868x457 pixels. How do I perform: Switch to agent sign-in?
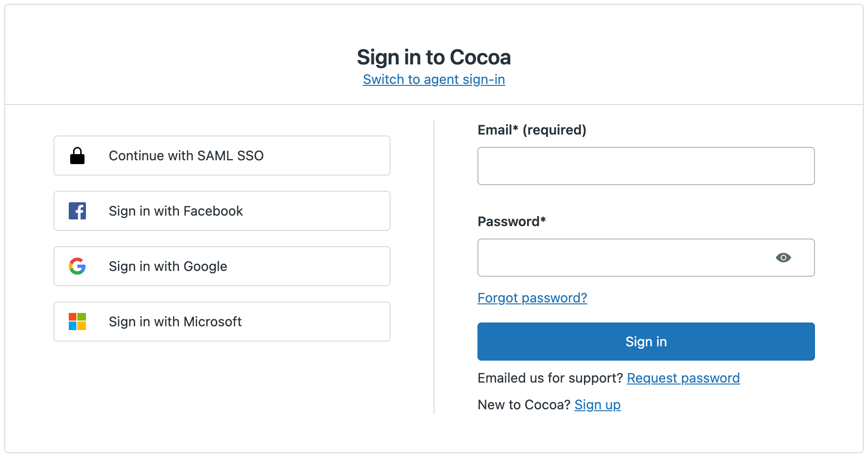tap(434, 79)
